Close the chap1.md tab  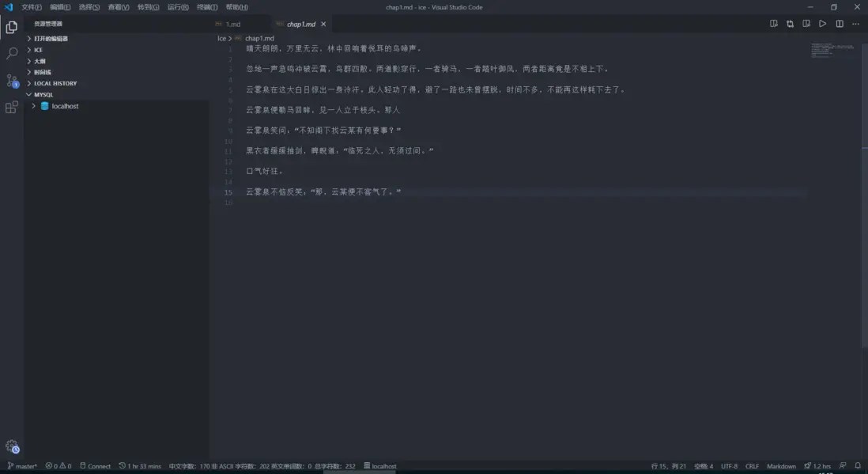point(323,24)
